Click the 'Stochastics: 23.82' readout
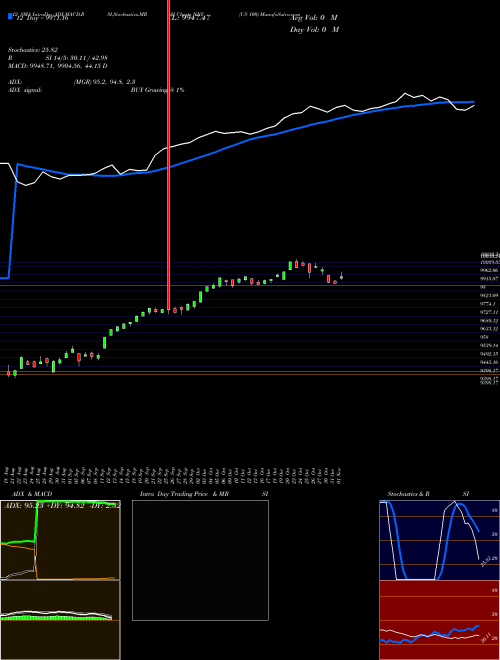Viewport: 500px width, 660px height. (x=32, y=48)
